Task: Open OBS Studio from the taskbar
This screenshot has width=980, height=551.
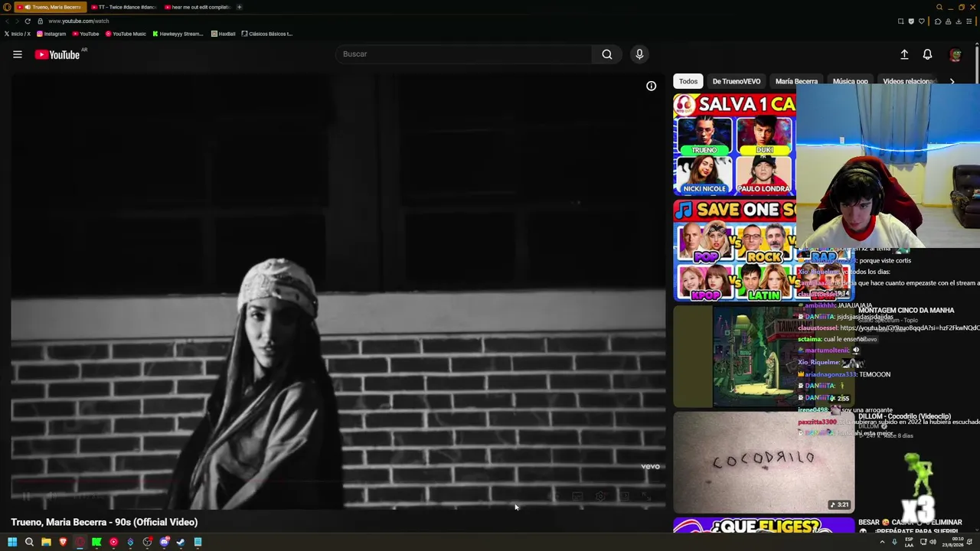Action: tap(147, 542)
